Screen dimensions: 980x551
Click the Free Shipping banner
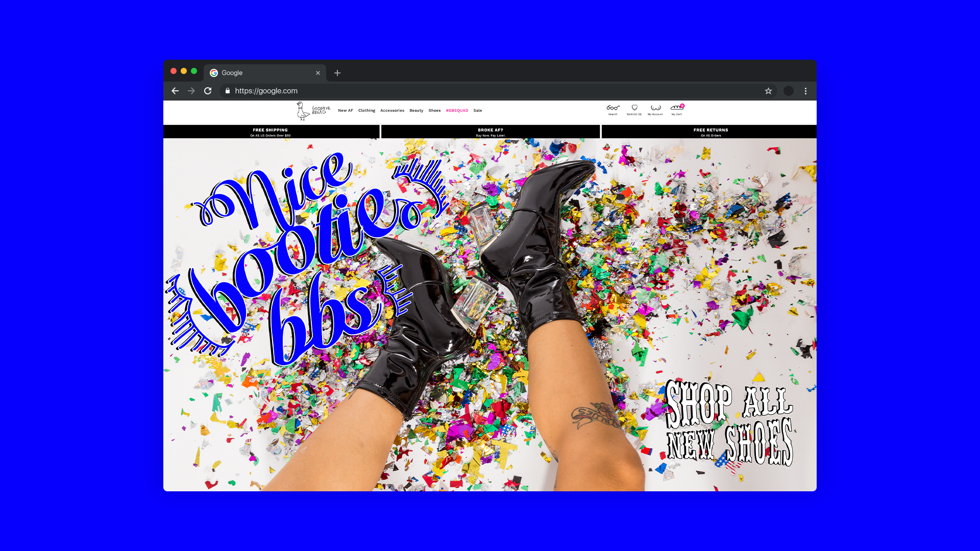point(271,132)
